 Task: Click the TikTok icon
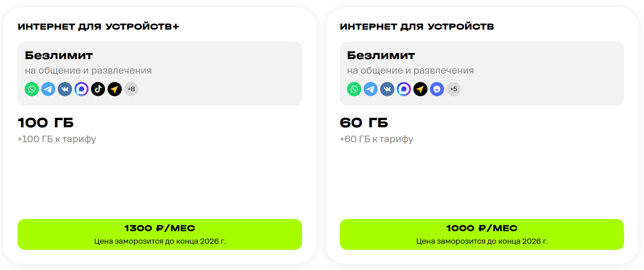coord(98,89)
